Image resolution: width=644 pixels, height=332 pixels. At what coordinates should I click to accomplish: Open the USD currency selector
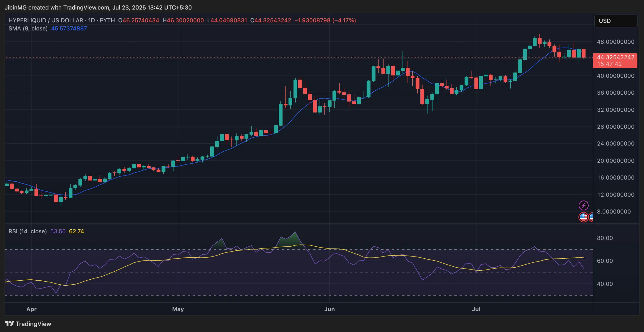coord(616,21)
